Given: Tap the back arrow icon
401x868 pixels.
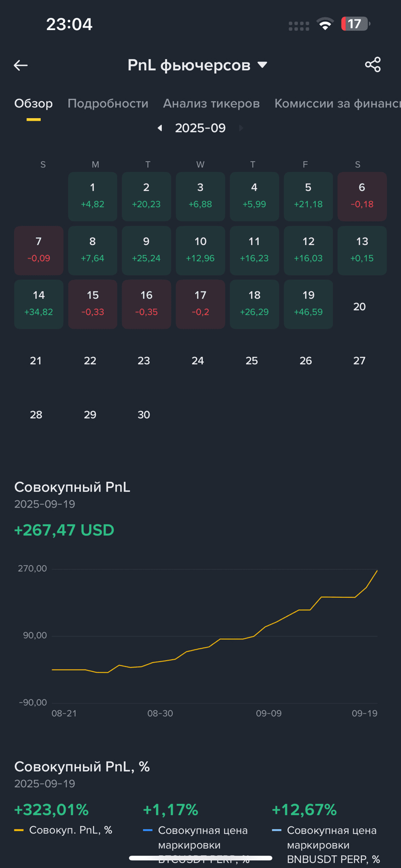Looking at the screenshot, I should (21, 65).
